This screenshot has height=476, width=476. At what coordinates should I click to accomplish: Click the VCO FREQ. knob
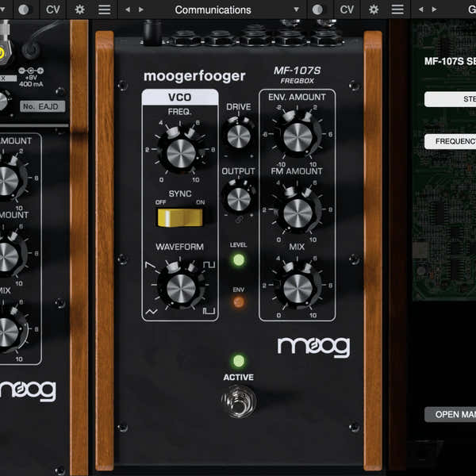point(181,153)
